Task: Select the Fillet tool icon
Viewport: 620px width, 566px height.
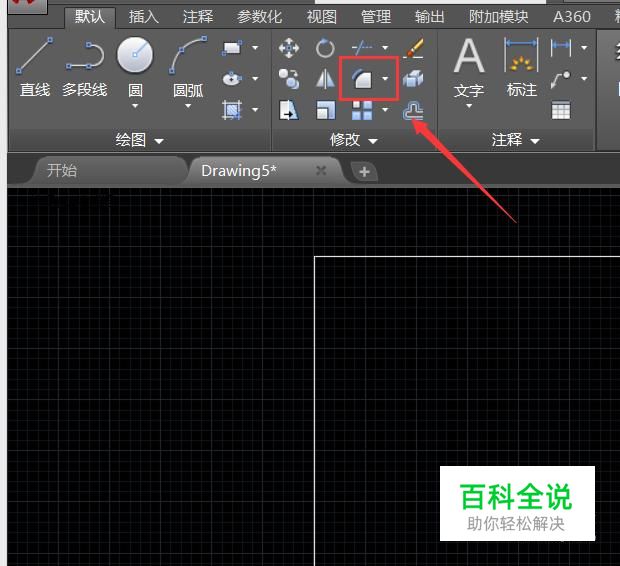Action: tap(362, 78)
